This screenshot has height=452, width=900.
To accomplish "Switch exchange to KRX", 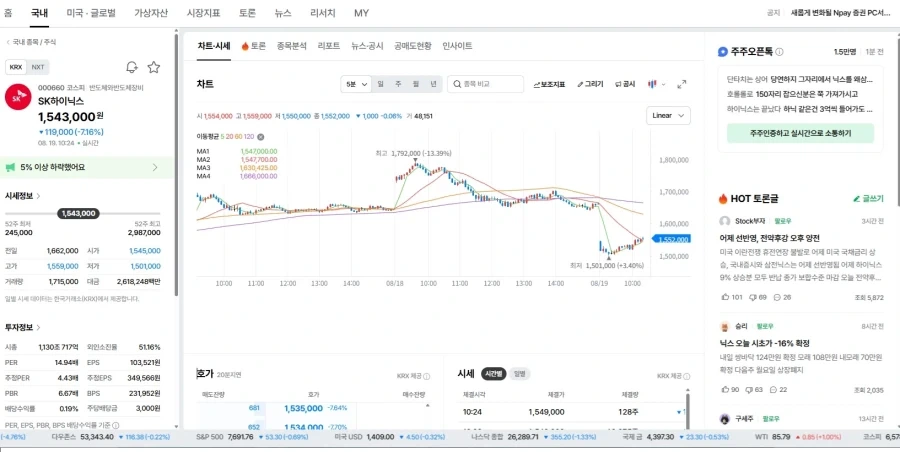I will [16, 67].
